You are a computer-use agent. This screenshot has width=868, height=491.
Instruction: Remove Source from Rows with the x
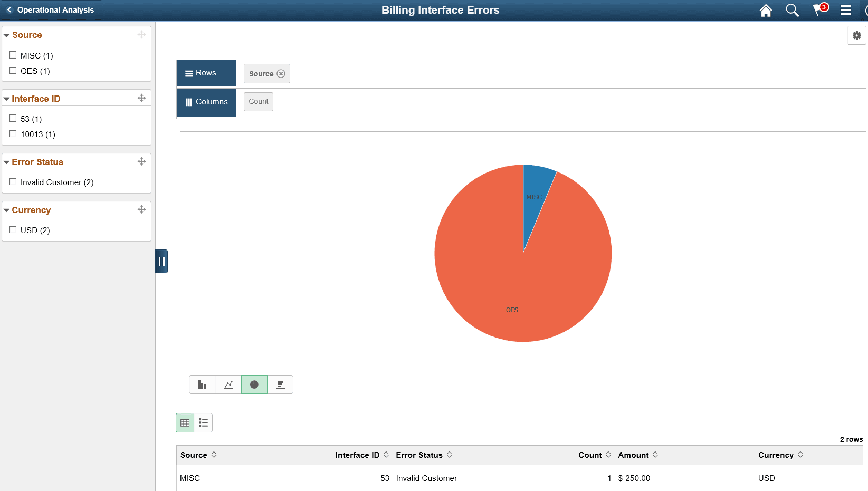(x=281, y=74)
